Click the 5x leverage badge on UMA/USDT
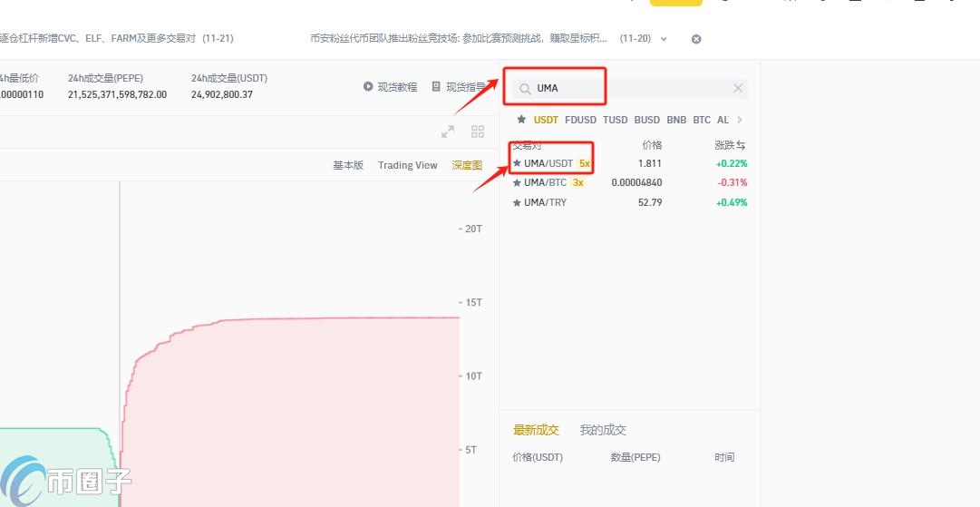The width and height of the screenshot is (980, 507). tap(585, 163)
